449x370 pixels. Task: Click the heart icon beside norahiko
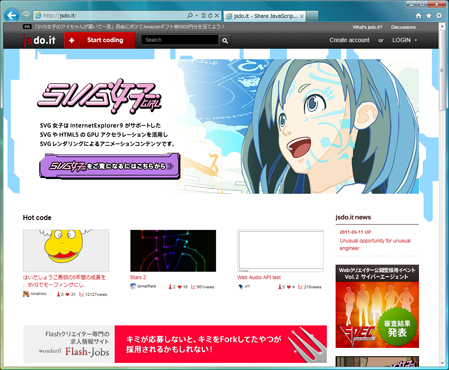pyautogui.click(x=67, y=294)
